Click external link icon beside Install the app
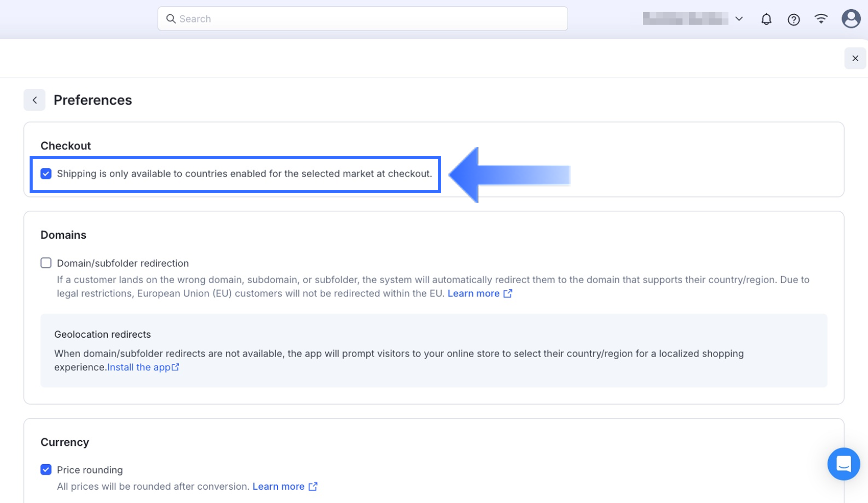868x503 pixels. (176, 367)
